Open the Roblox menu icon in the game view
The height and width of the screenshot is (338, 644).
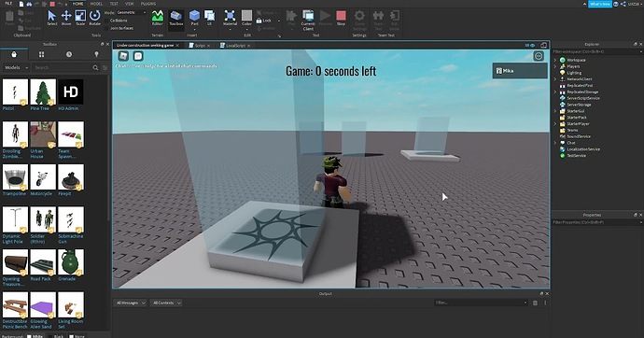(123, 56)
